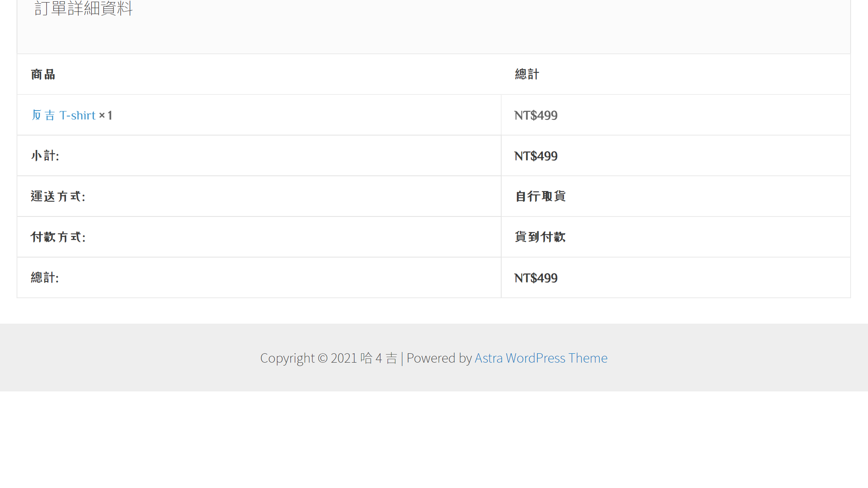
Task: Click the 訂單詳細資料 heading
Action: tap(84, 8)
